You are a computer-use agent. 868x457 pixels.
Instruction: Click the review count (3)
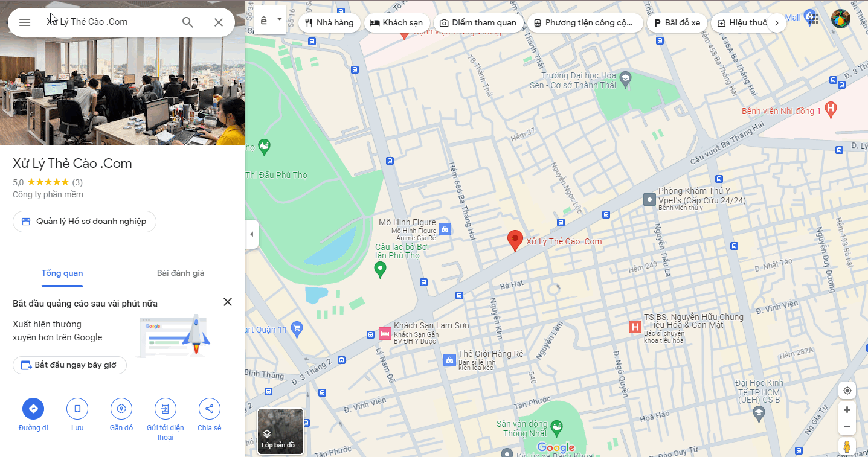77,182
